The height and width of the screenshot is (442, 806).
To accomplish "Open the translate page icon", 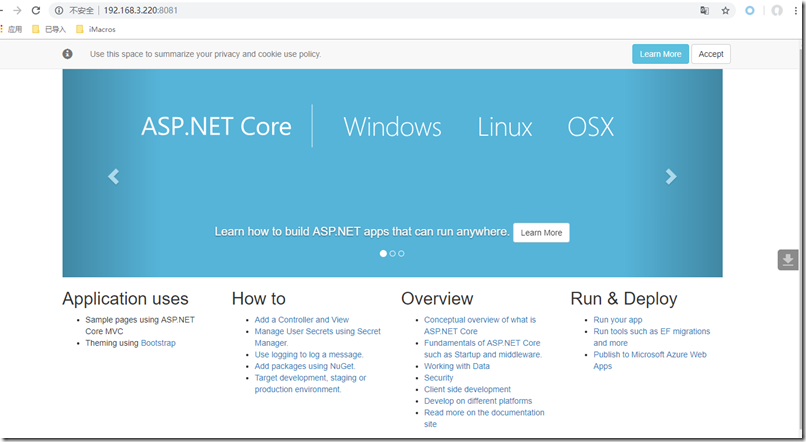I will pos(705,10).
